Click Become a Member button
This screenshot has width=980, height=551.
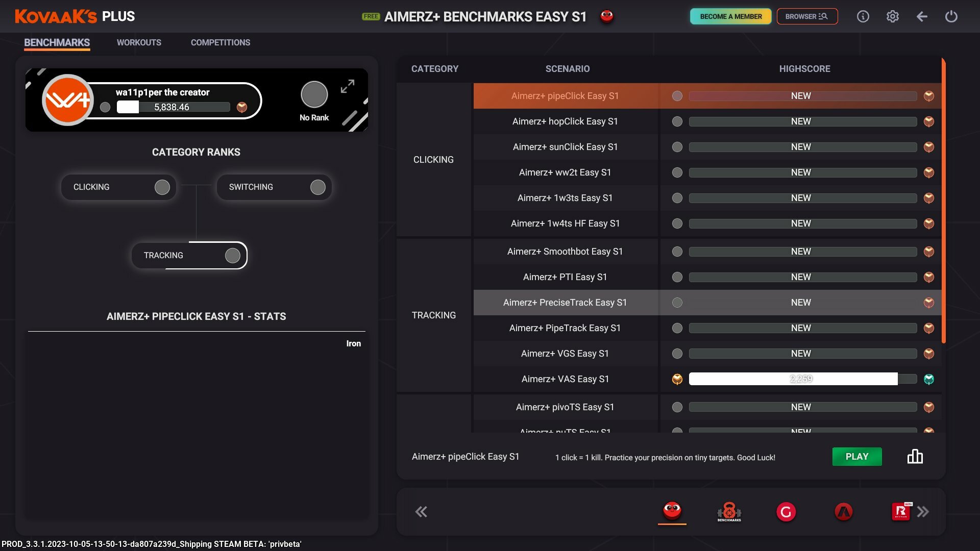730,16
